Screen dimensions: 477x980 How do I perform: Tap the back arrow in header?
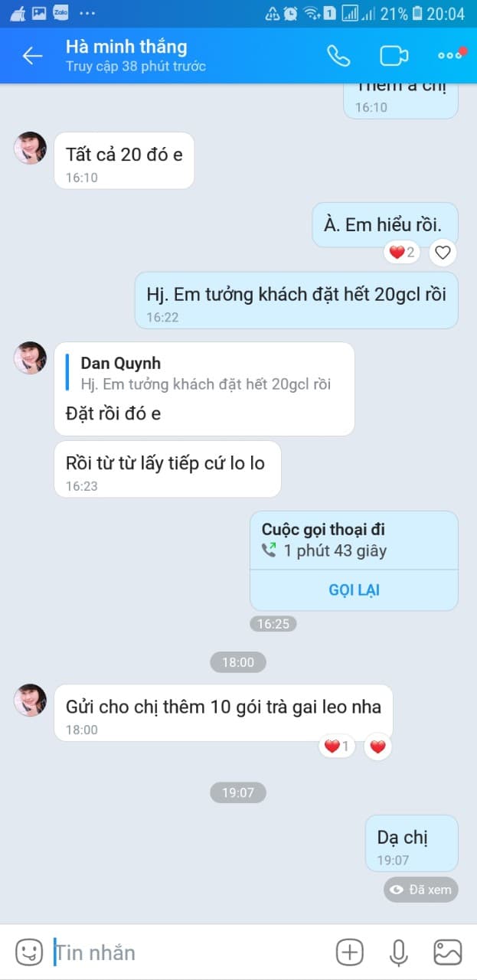click(32, 55)
